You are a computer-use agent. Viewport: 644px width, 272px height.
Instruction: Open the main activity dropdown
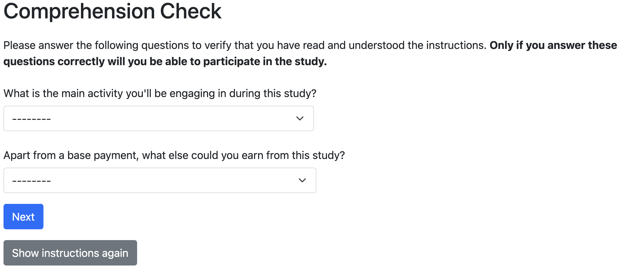[158, 118]
